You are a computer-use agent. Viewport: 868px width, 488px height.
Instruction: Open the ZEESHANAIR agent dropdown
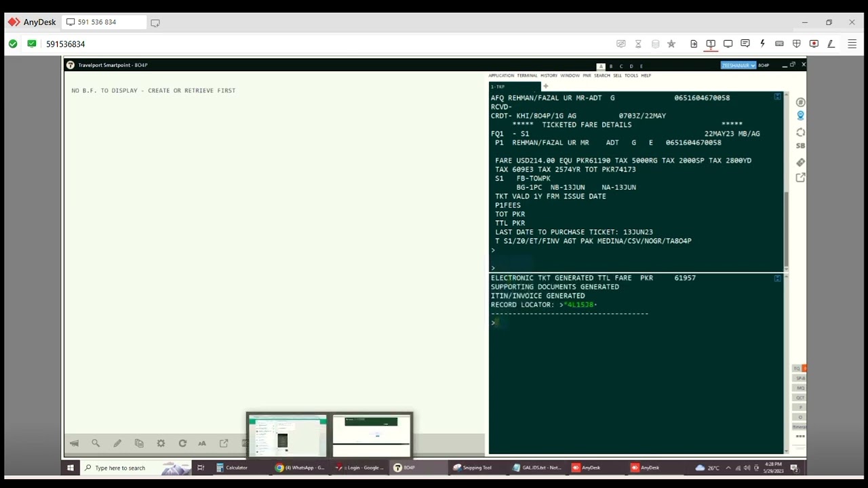coord(738,65)
